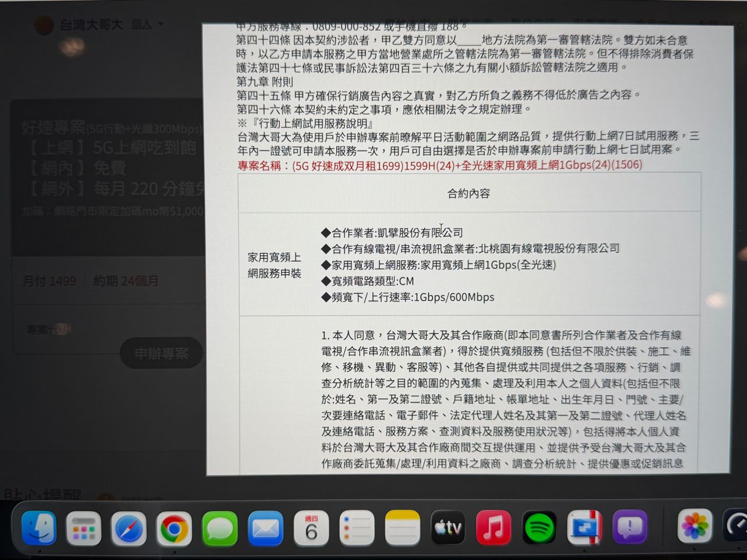This screenshot has height=560, width=747.
Task: Click the 第四十六條 clause line
Action: point(385,109)
